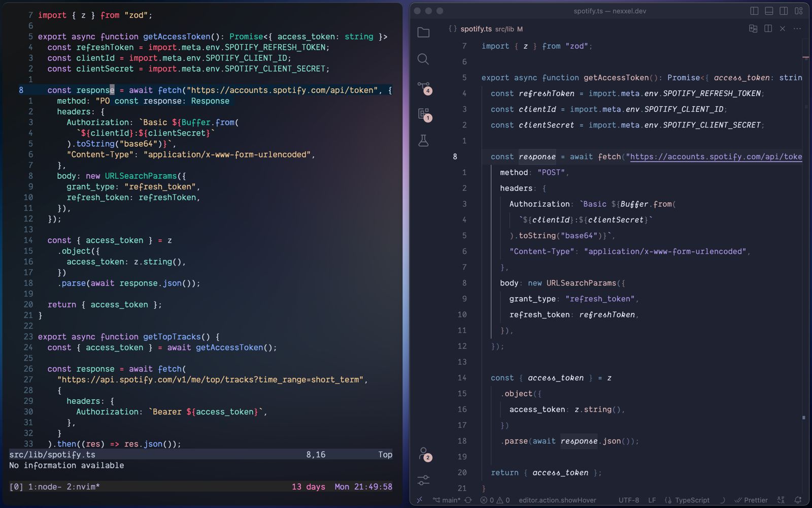Image resolution: width=812 pixels, height=508 pixels.
Task: Open the Explorer sidebar
Action: (x=423, y=32)
